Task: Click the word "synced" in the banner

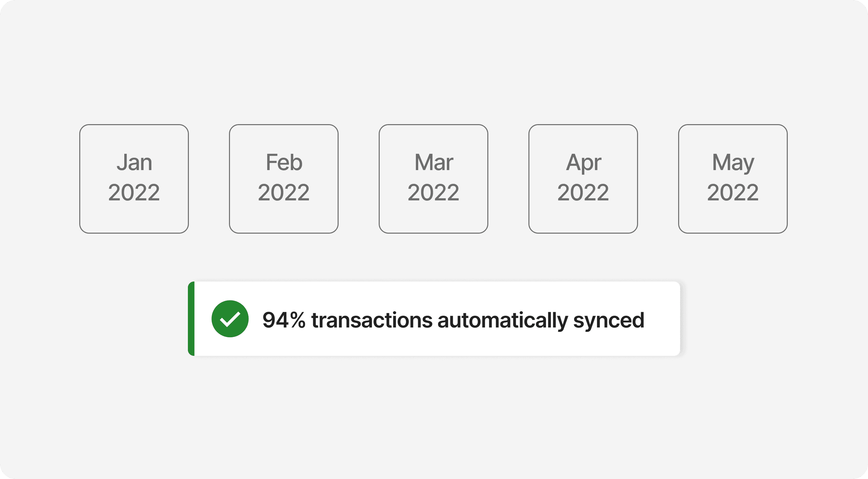Action: 609,320
